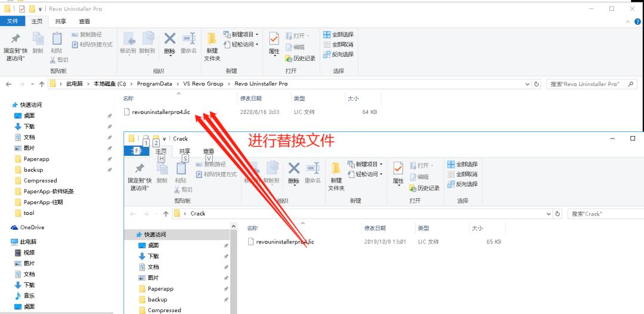Pin to Quick access in Revo Uninstaller Pro window
Viewport: 644px width, 314px height.
click(x=16, y=46)
